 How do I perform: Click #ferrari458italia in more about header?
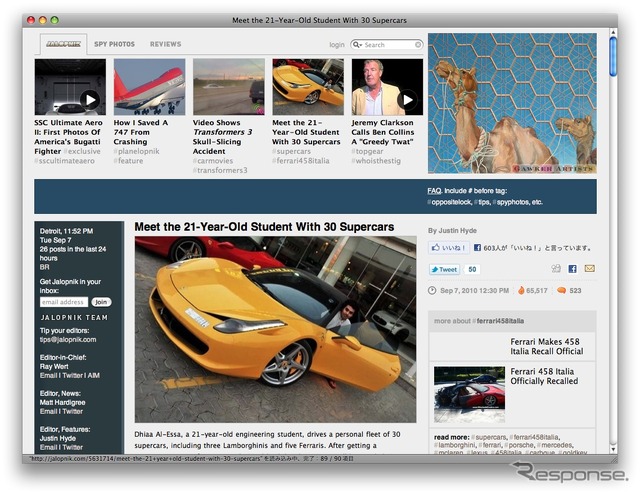(x=498, y=321)
